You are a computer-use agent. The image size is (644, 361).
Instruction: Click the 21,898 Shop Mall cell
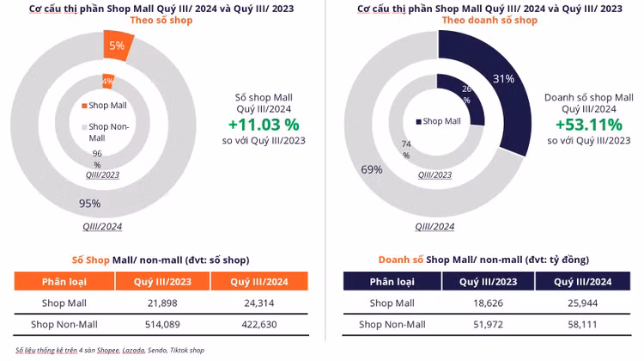pos(162,303)
